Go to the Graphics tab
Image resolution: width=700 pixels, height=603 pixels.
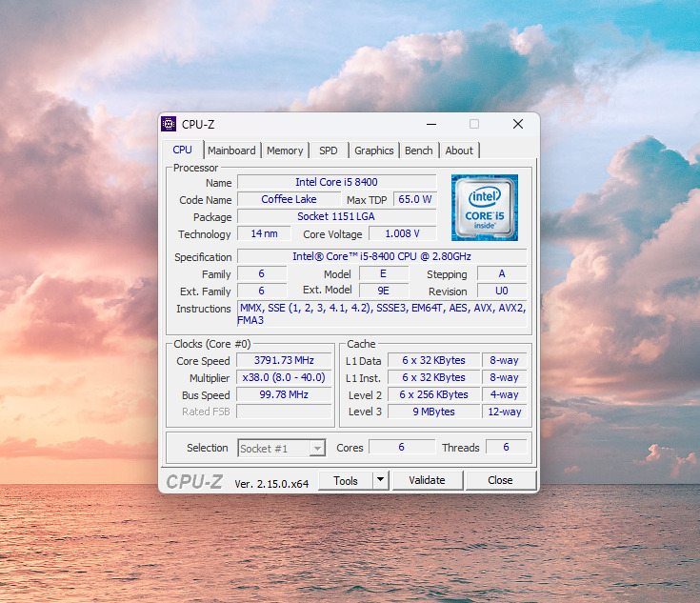click(374, 151)
